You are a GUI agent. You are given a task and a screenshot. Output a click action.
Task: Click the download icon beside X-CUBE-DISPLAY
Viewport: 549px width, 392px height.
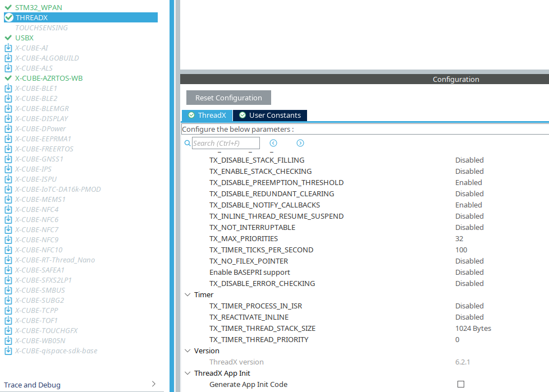pyautogui.click(x=8, y=118)
